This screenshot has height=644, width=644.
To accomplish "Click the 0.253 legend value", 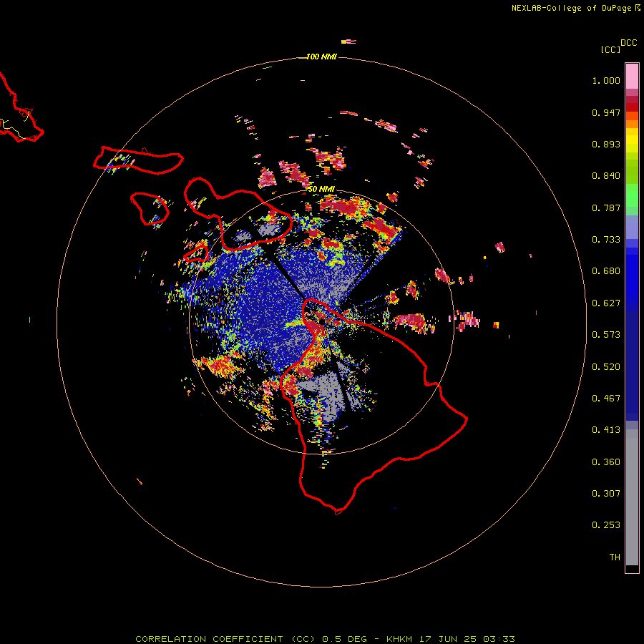I will pos(606,525).
